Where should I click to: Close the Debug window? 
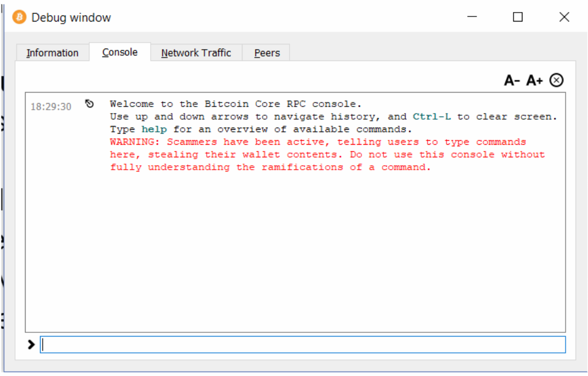click(564, 17)
